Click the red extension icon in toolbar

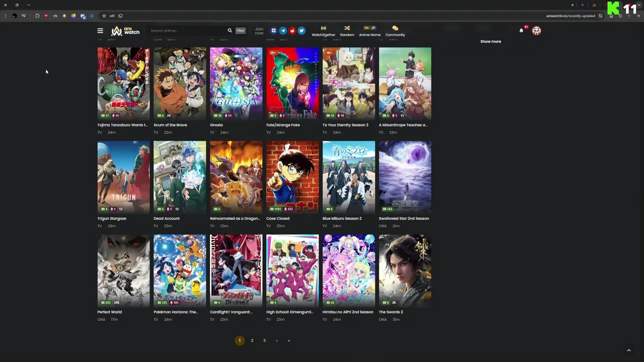pyautogui.click(x=46, y=16)
